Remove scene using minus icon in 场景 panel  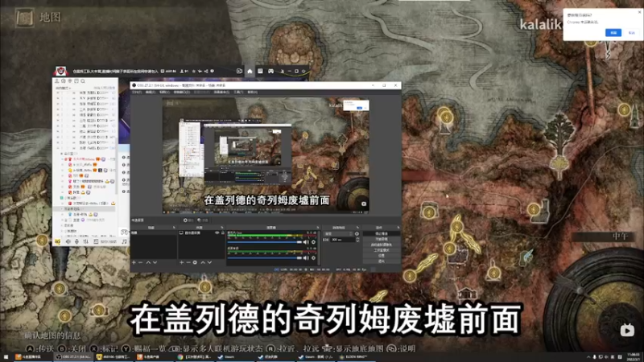click(x=141, y=262)
